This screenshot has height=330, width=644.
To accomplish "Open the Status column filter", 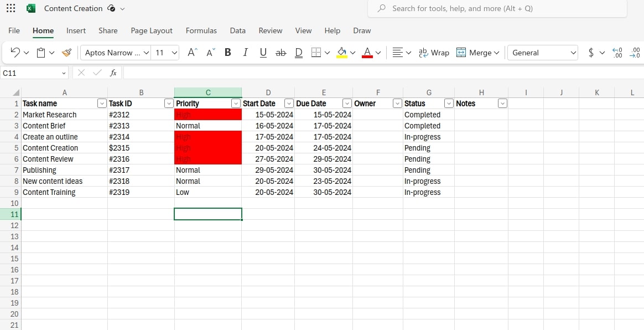I will coord(449,104).
